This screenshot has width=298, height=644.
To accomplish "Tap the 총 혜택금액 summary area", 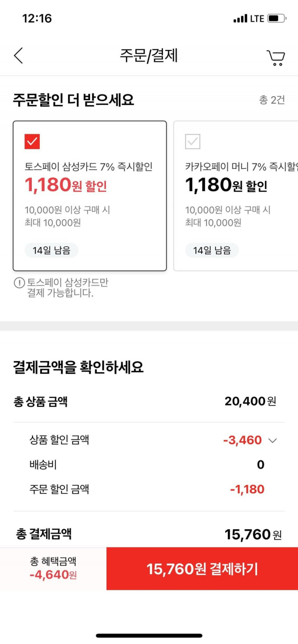I will (x=53, y=568).
